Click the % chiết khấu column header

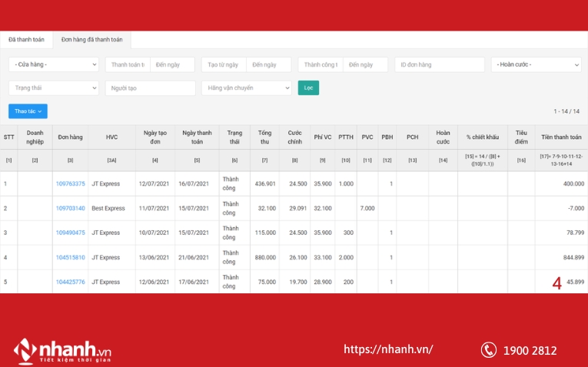(483, 137)
